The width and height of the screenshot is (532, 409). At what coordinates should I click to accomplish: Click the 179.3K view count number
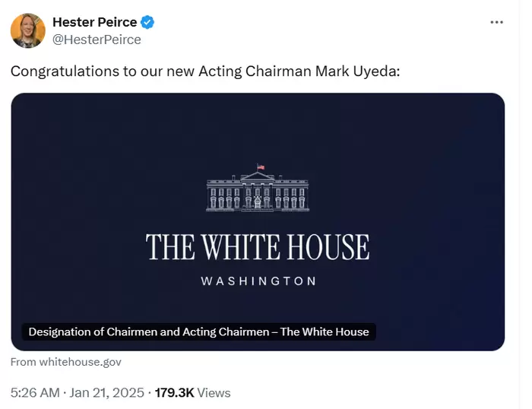[174, 393]
